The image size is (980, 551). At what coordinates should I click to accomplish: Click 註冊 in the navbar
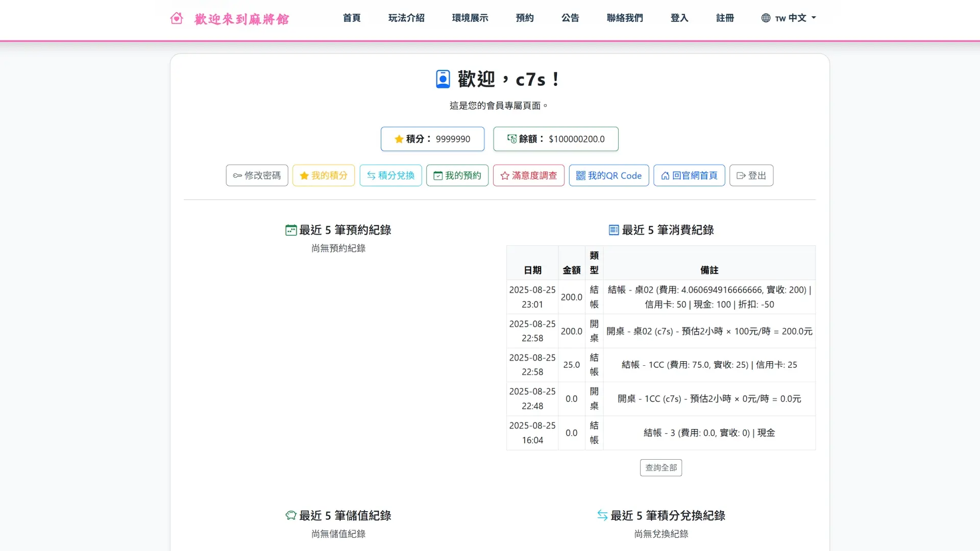pos(725,18)
